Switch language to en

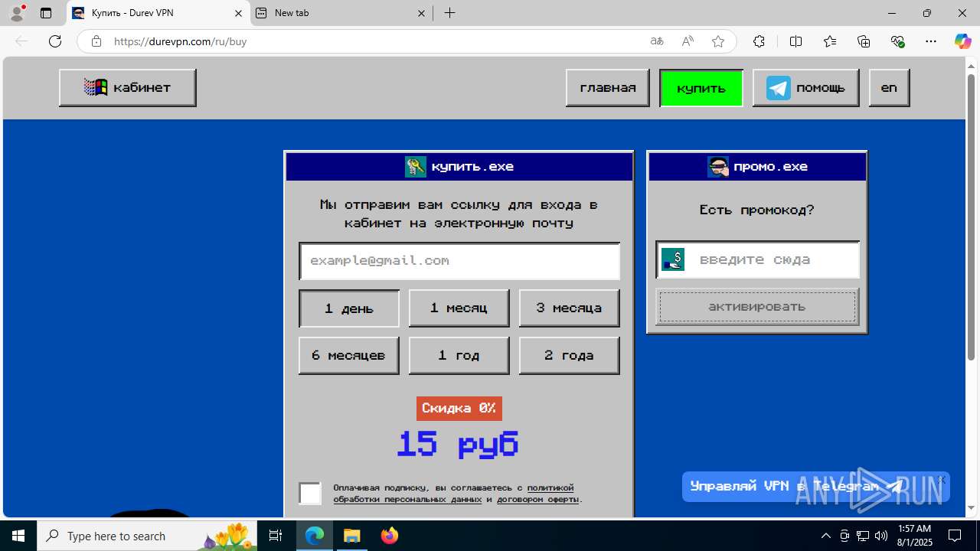tap(889, 87)
